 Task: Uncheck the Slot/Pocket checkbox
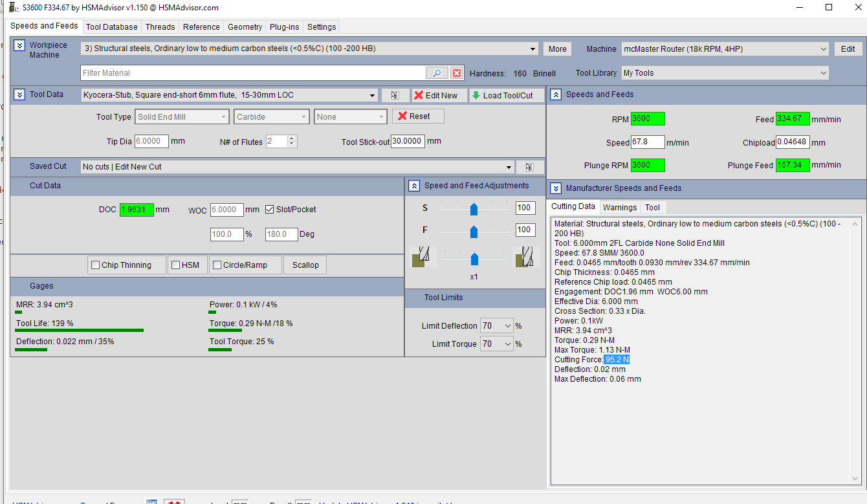click(x=270, y=210)
